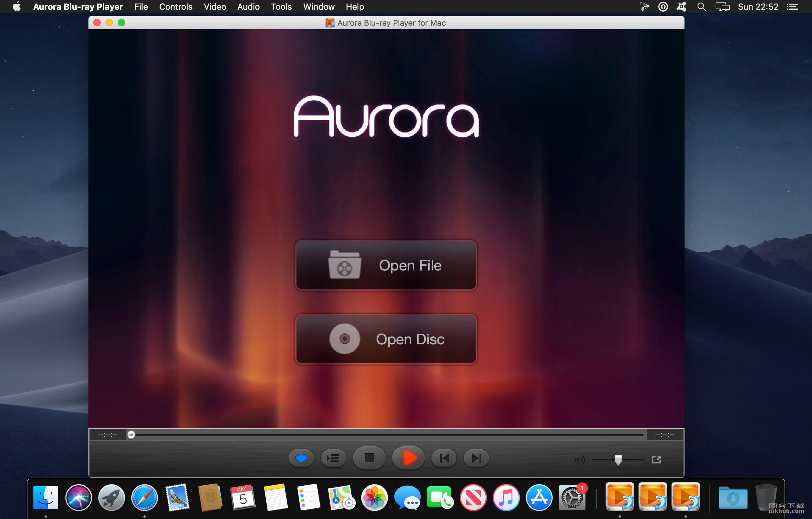812x519 pixels.
Task: Start playback with the orange play button
Action: [409, 458]
